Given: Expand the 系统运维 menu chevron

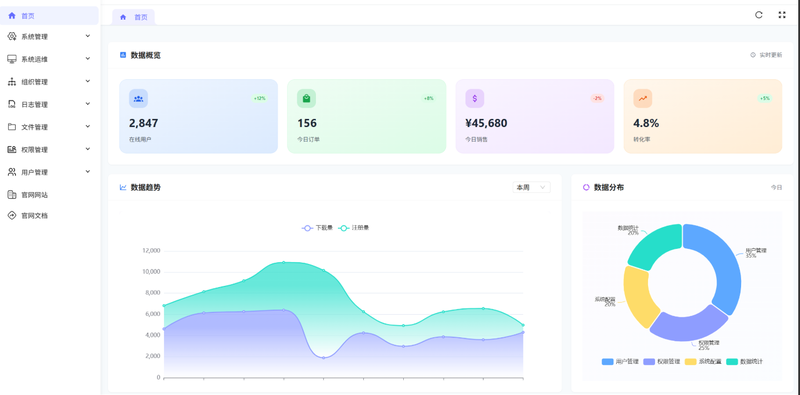Looking at the screenshot, I should [x=88, y=59].
